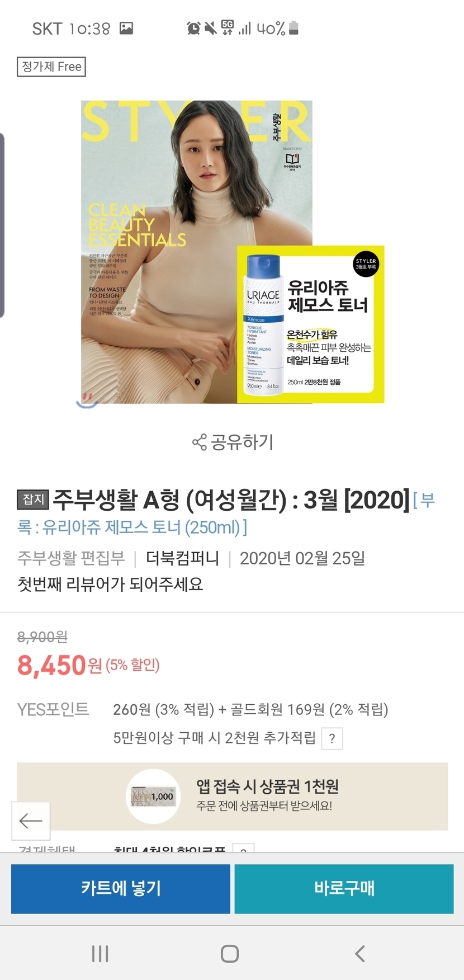Open the YES포인트 help question mark
Viewport: 464px width, 980px height.
point(332,738)
